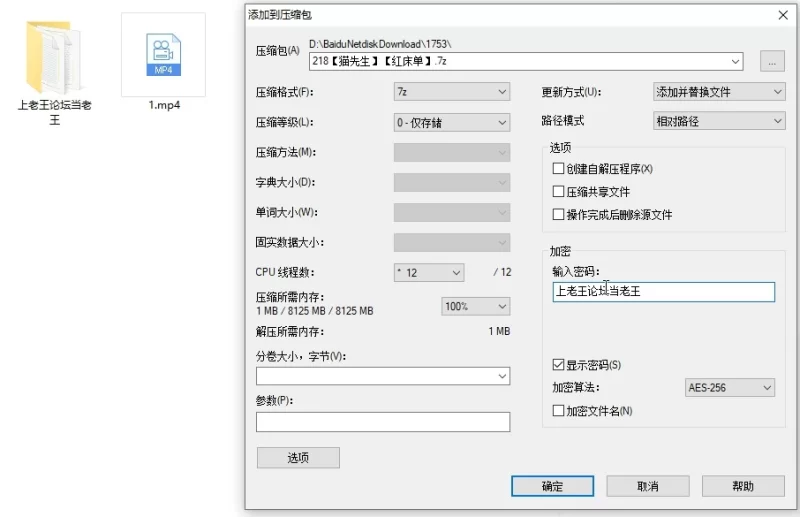Open the 100% memory usage dropdown
This screenshot has width=800, height=517.
click(475, 307)
